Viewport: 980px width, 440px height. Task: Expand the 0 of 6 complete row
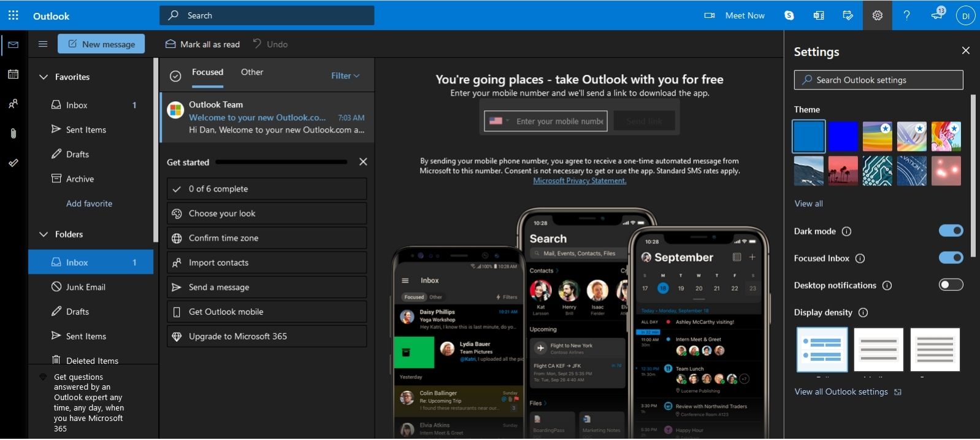point(267,189)
